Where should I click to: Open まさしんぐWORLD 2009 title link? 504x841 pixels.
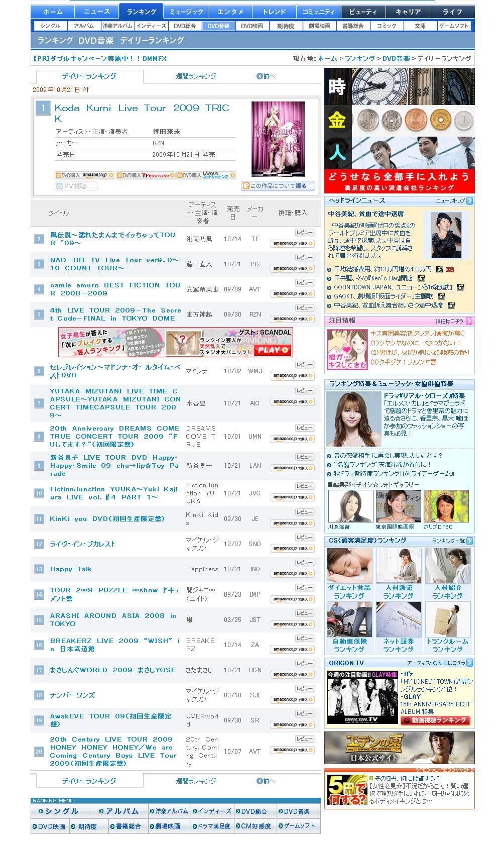tap(113, 670)
